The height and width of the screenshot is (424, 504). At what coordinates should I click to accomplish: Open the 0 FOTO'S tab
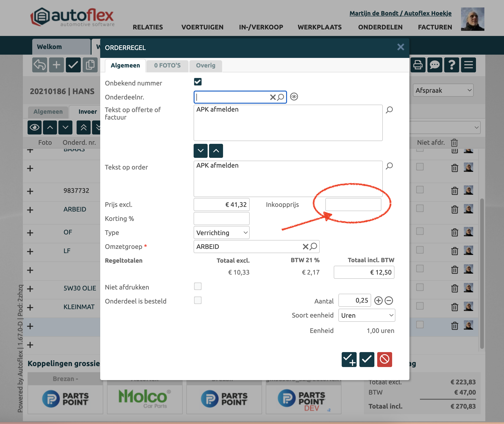click(167, 65)
